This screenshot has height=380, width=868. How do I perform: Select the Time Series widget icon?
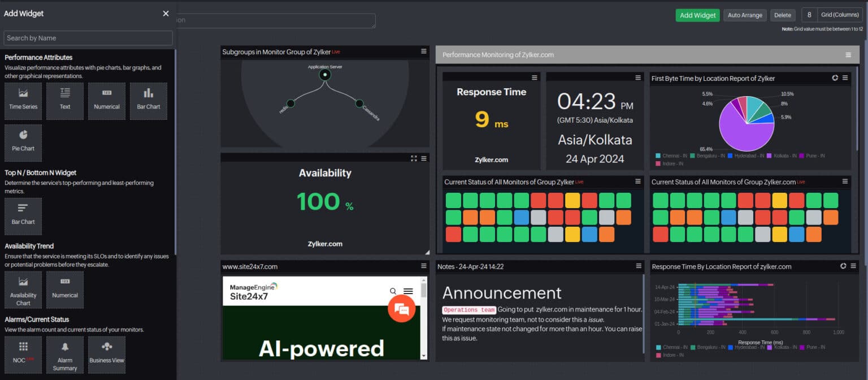23,101
